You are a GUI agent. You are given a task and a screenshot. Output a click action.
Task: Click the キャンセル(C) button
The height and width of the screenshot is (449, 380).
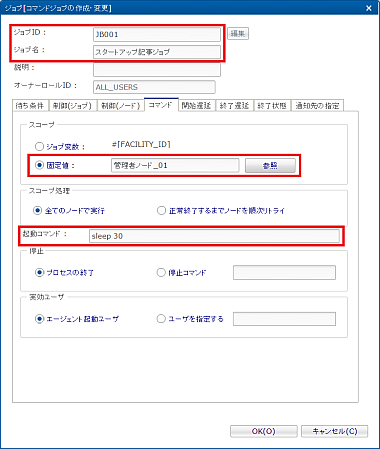pyautogui.click(x=335, y=431)
